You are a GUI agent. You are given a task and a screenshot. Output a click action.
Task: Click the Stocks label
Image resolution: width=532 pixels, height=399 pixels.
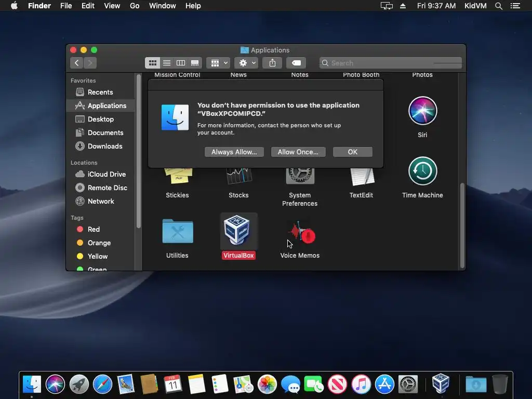238,195
